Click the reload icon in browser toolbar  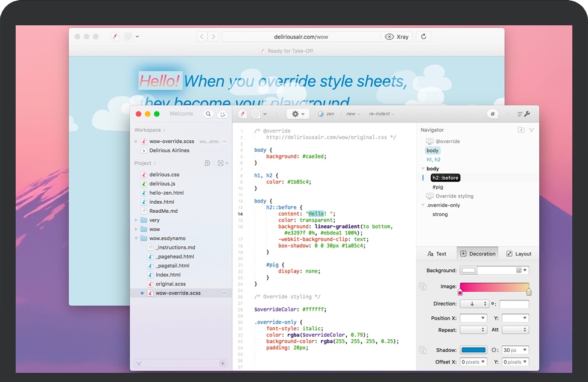424,37
